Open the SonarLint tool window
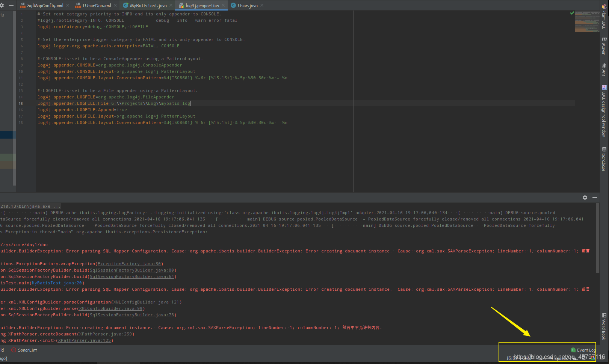The image size is (609, 364). click(24, 350)
